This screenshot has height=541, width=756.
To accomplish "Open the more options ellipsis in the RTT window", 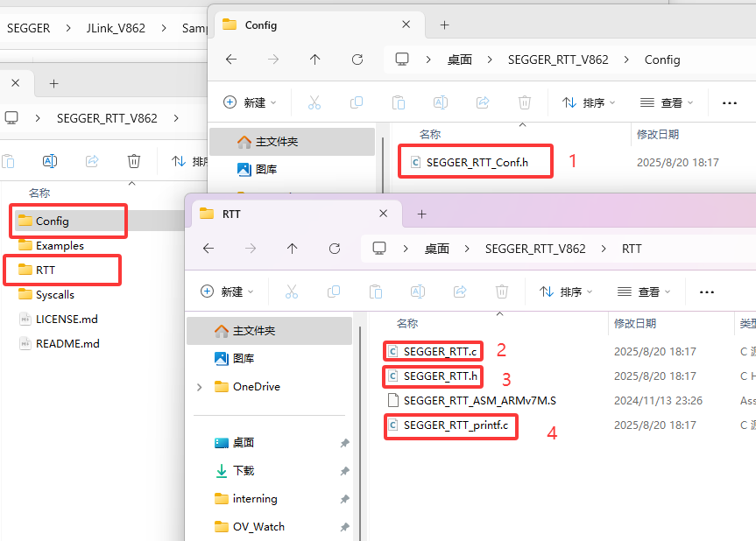I will click(x=706, y=292).
